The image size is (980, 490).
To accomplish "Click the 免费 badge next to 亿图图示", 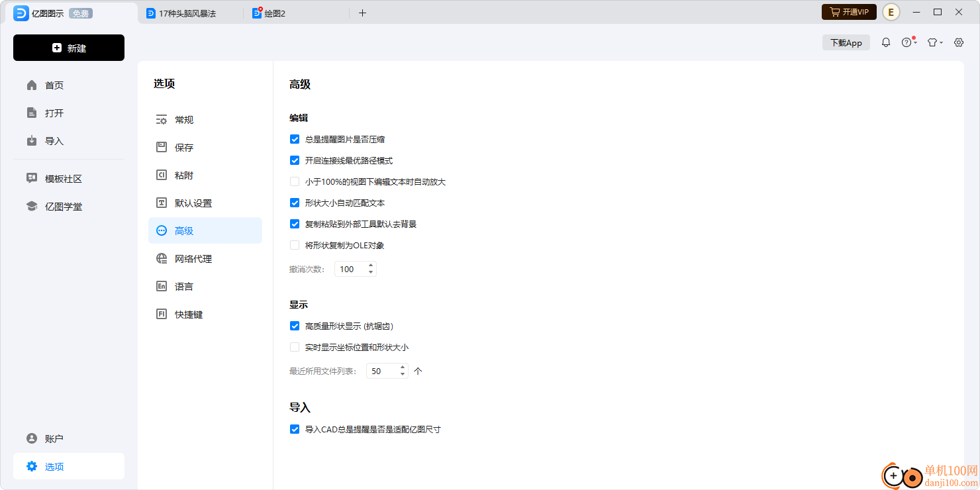I will click(81, 13).
